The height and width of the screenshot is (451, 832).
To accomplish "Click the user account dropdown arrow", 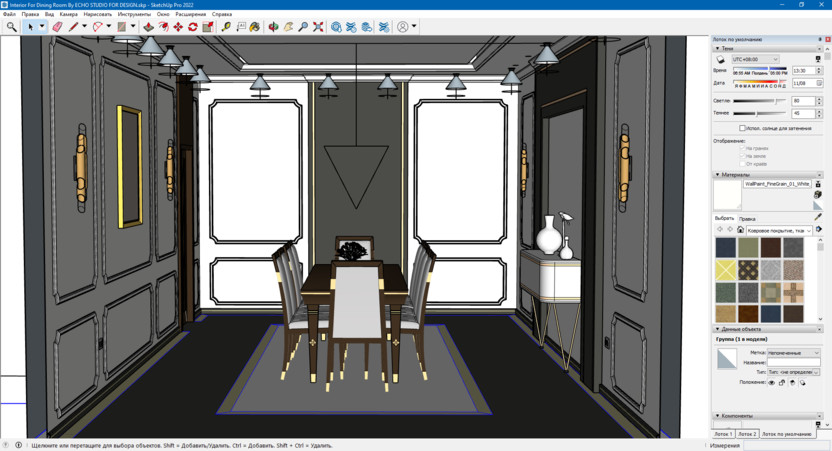I will click(x=414, y=27).
